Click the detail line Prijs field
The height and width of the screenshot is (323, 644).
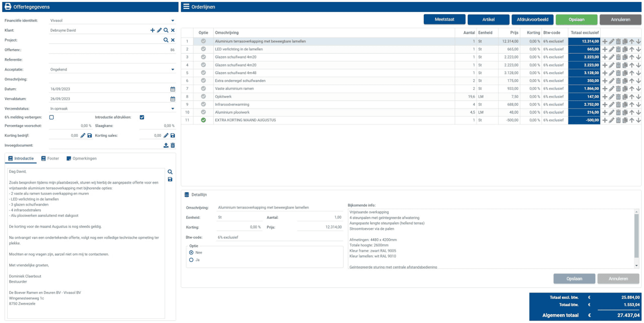tap(320, 227)
